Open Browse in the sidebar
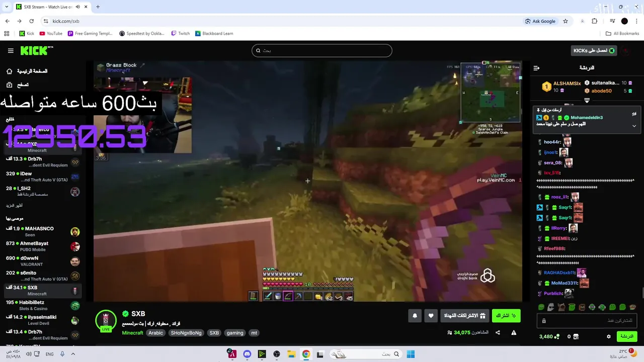Image resolution: width=644 pixels, height=362 pixels. tap(18, 85)
